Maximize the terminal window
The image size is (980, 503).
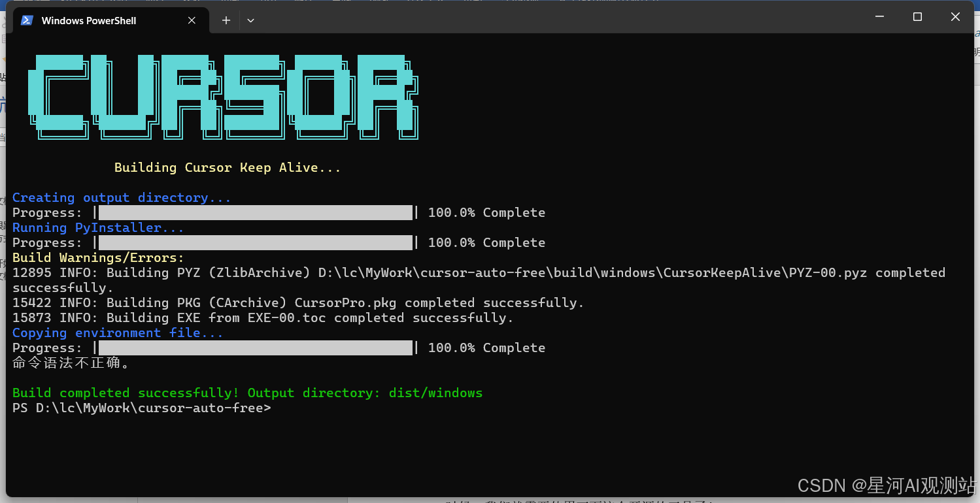click(x=917, y=17)
